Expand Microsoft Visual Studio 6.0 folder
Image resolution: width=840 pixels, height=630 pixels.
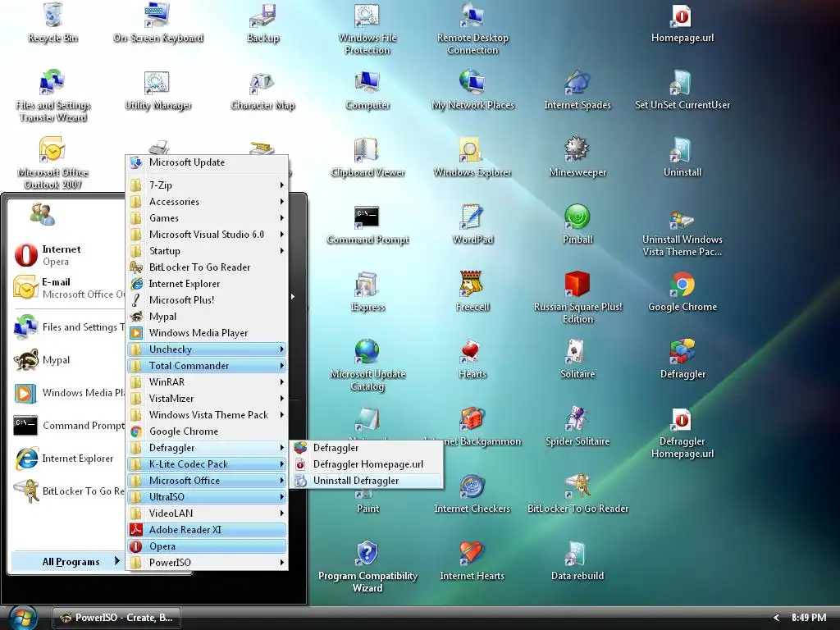[208, 235]
